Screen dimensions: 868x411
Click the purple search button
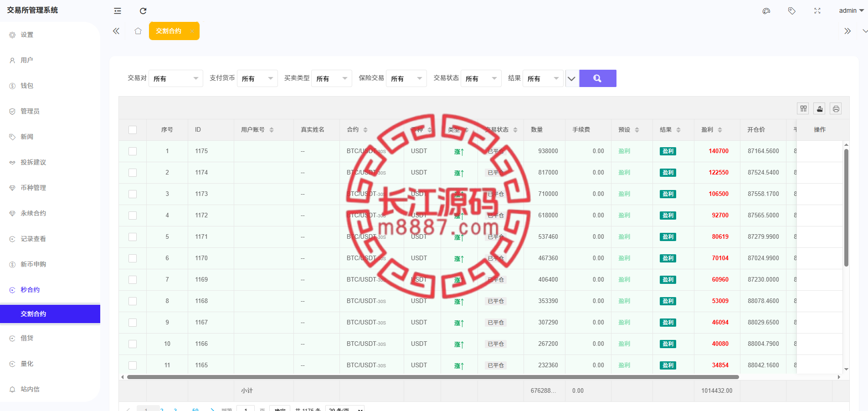tap(598, 78)
